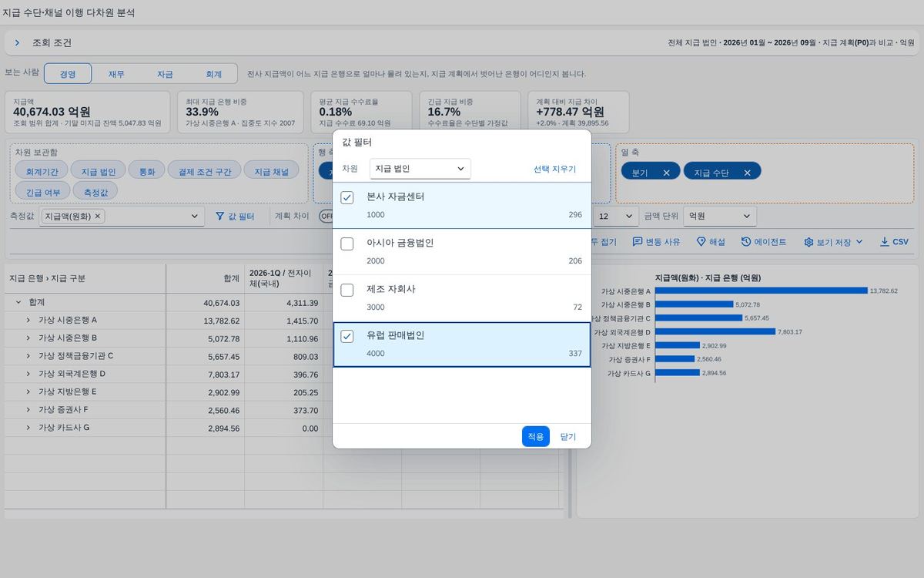Click the 지급액 40,674.03 억원 KPI card
Viewport: 924px width, 578px height.
point(88,112)
